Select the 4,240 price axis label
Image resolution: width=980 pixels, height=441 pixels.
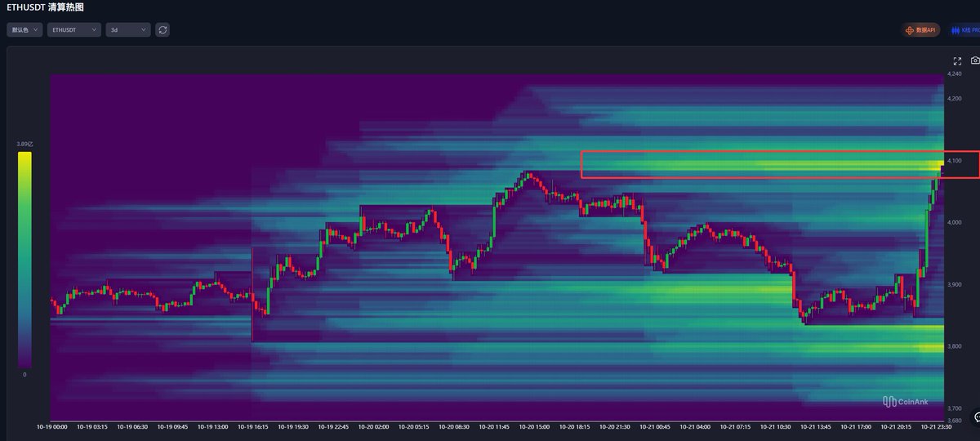tap(954, 75)
